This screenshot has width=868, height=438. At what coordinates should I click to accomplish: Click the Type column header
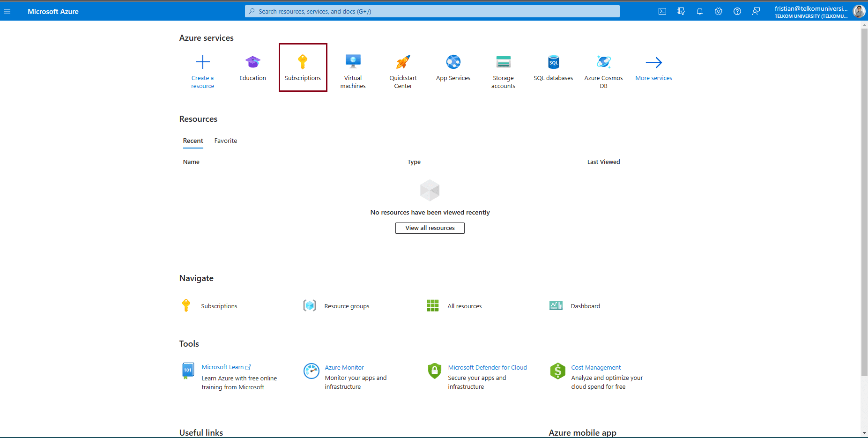click(x=414, y=162)
